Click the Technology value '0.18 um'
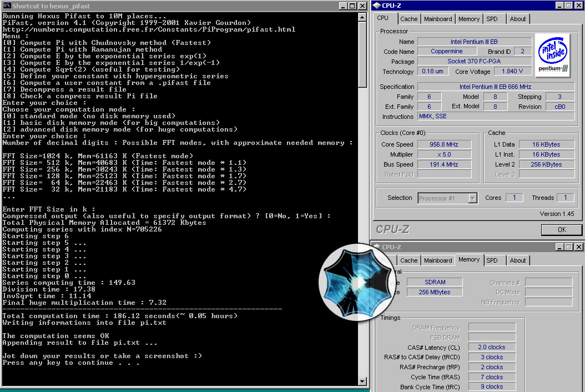This screenshot has width=585, height=392. (433, 71)
